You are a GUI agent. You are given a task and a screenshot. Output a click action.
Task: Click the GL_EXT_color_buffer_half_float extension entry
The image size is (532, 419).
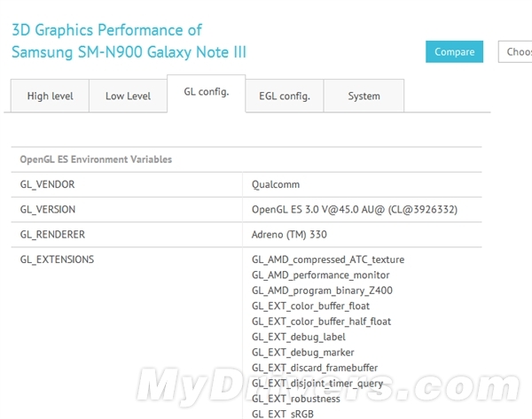click(321, 322)
